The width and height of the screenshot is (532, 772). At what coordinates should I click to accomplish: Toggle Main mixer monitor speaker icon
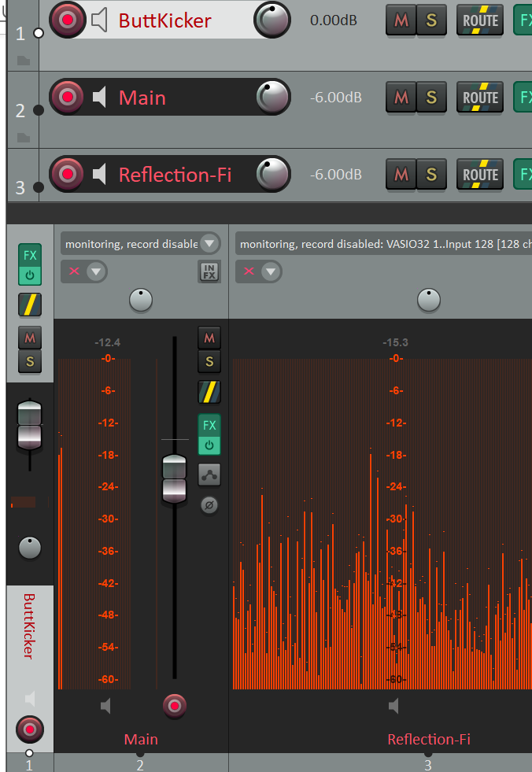click(105, 707)
